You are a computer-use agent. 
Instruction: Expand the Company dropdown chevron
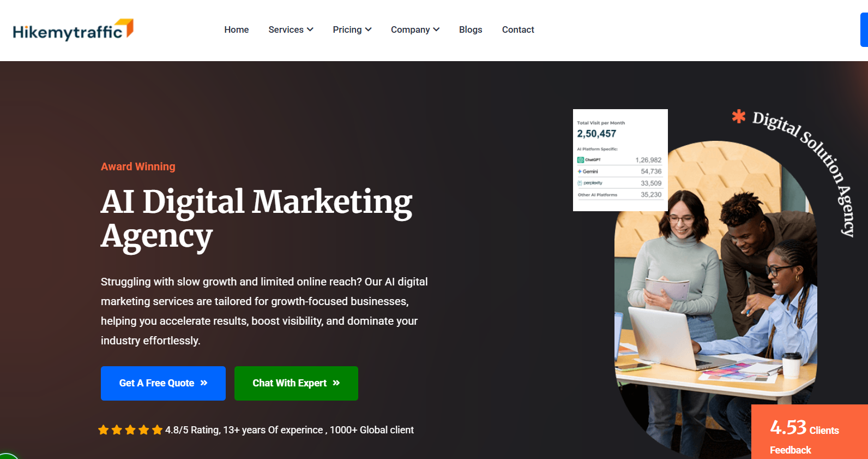coord(436,29)
